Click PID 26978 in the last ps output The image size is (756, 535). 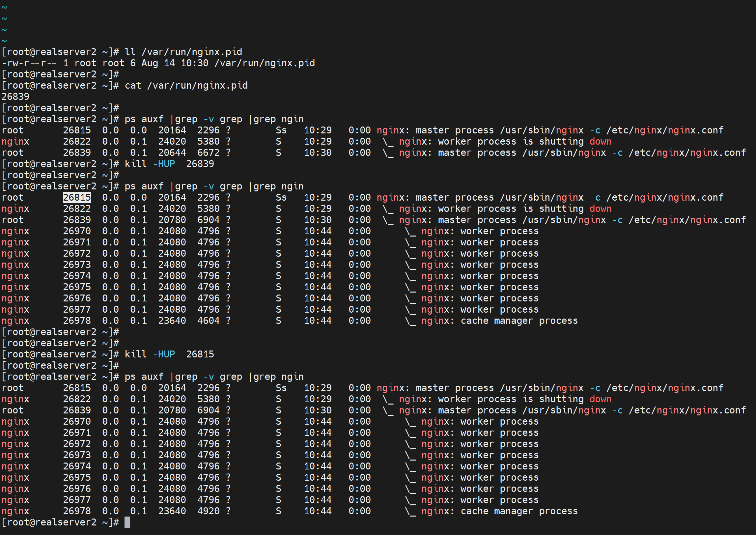click(x=77, y=511)
